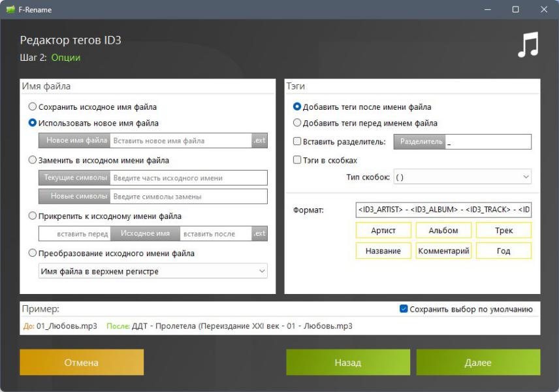This screenshot has height=392, width=559.
Task: Click the 'вставить перед' field
Action: [75, 234]
